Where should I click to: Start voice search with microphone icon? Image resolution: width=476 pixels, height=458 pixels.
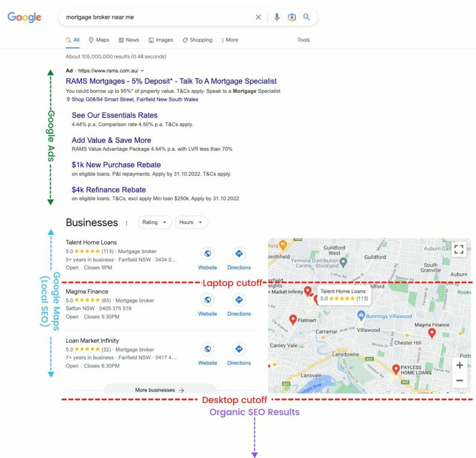coord(277,17)
